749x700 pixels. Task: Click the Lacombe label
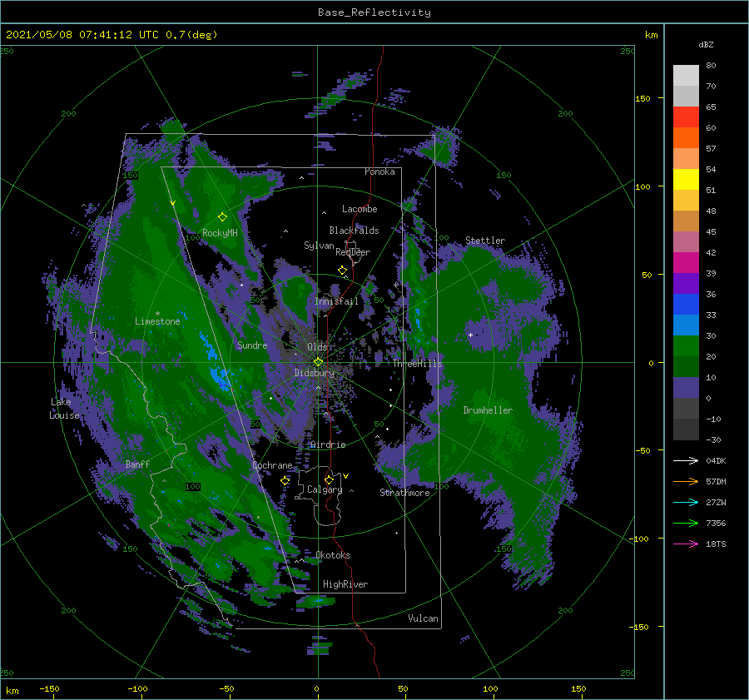point(360,209)
